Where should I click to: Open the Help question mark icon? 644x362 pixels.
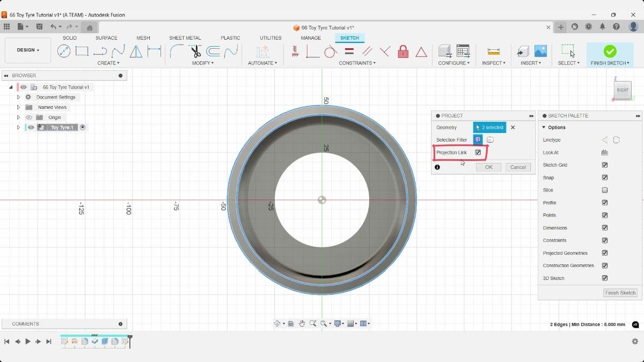(x=617, y=27)
